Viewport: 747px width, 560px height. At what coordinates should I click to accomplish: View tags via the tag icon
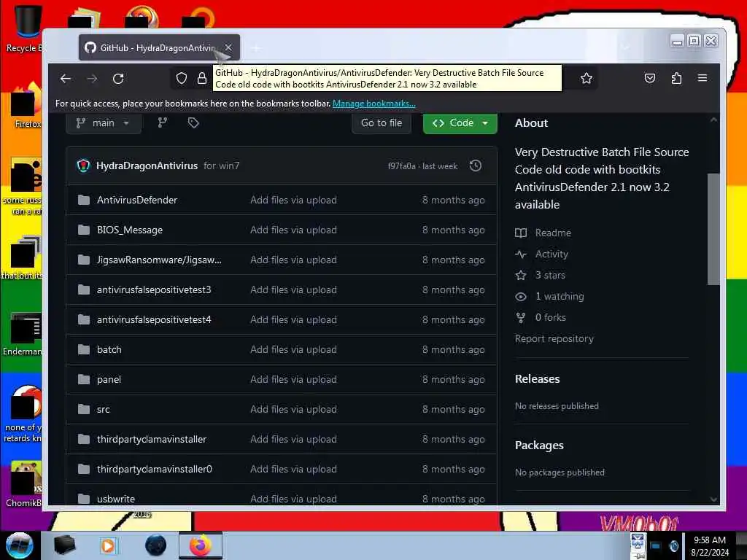193,123
